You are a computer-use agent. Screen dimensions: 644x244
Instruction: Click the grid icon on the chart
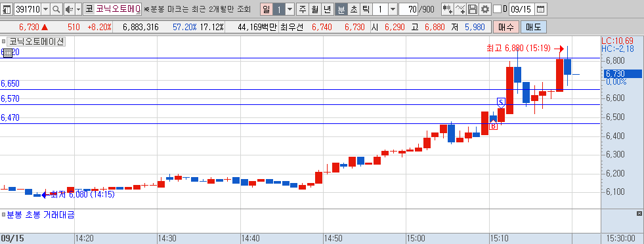(7, 52)
